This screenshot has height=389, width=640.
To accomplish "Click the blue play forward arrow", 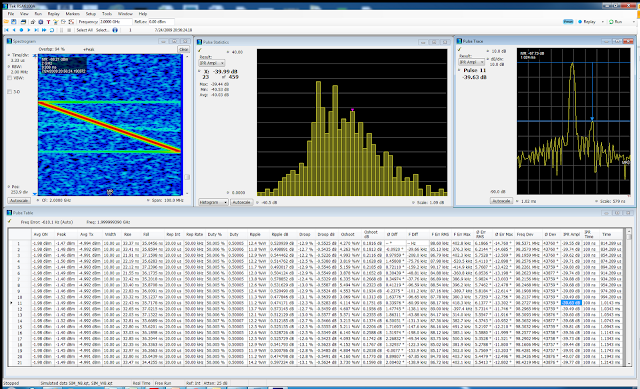I will tap(29, 30).
